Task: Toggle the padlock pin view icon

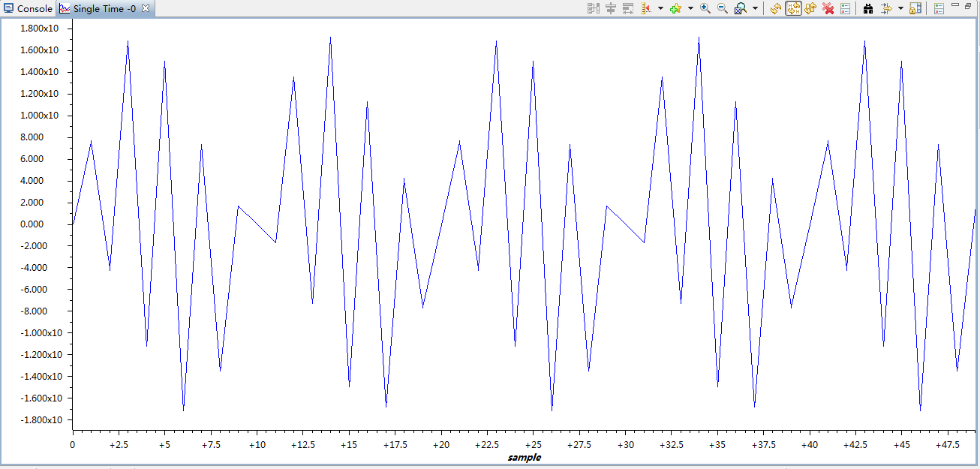Action: [915, 8]
